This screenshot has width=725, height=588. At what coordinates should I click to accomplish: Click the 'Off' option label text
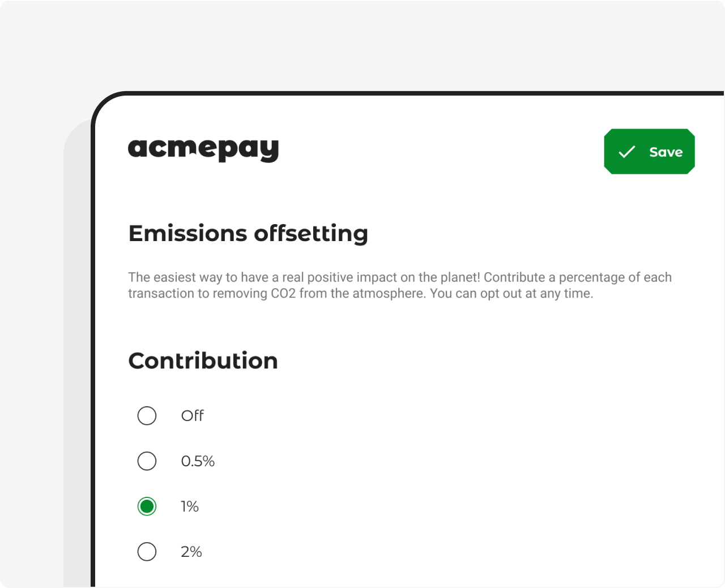coord(192,415)
